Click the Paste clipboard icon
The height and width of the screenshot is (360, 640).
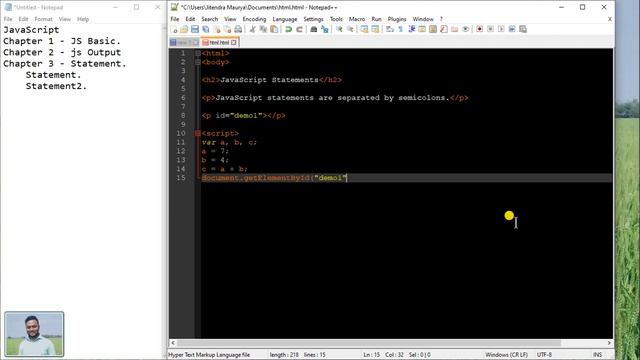274,29
